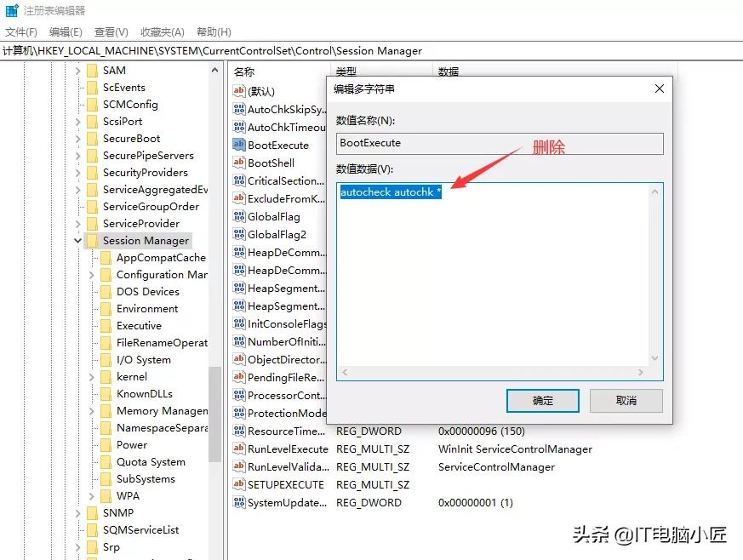Open the 文件(F) menu
This screenshot has width=743, height=560.
[20, 31]
